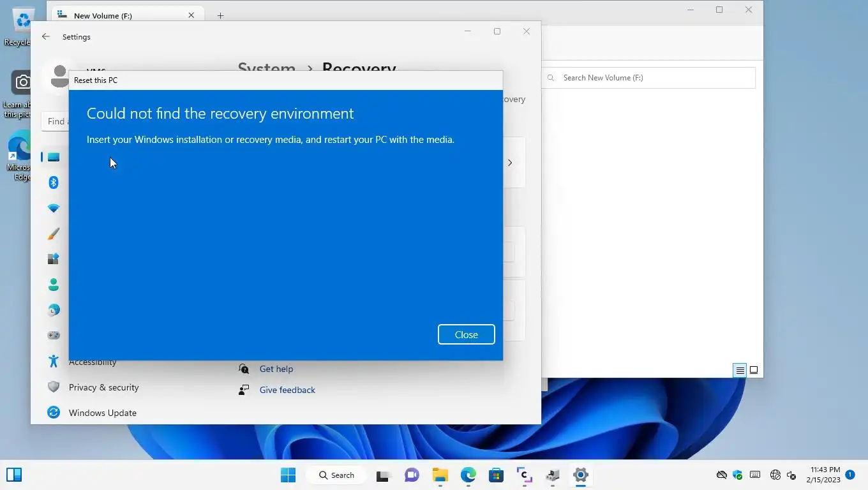Add a new File Explorer tab
This screenshot has height=490, width=868.
(220, 15)
